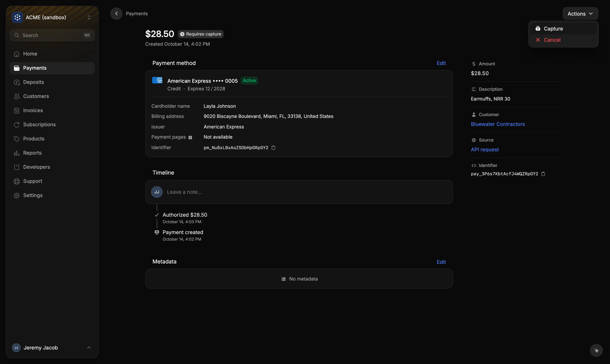Open the Invoices sidebar item
Viewport: 610px width, 364px height.
click(x=52, y=110)
